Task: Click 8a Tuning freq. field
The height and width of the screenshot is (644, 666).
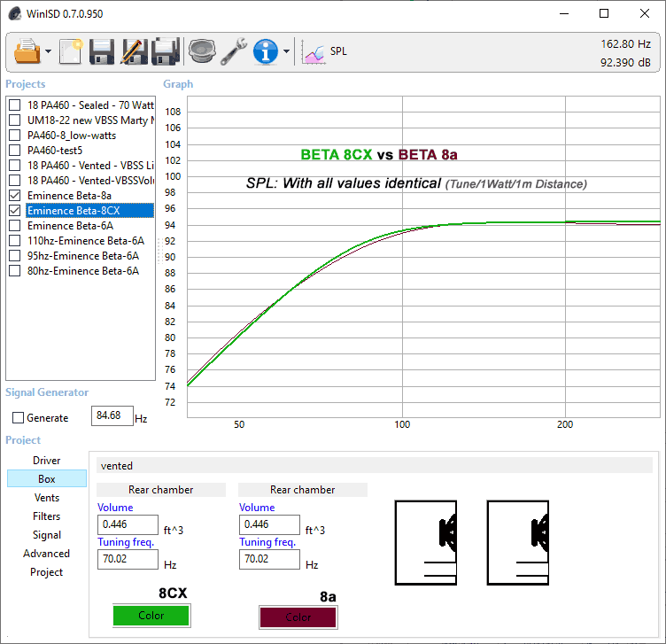Action: point(270,559)
